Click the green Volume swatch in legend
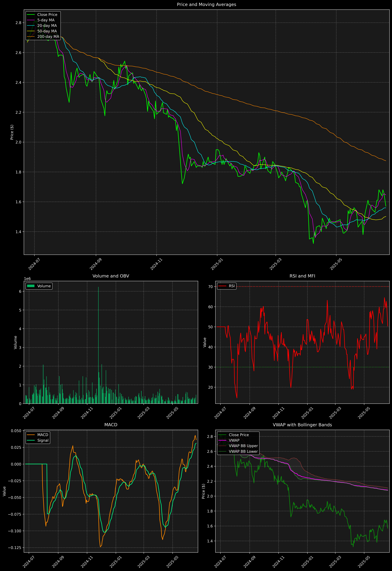 coord(31,286)
